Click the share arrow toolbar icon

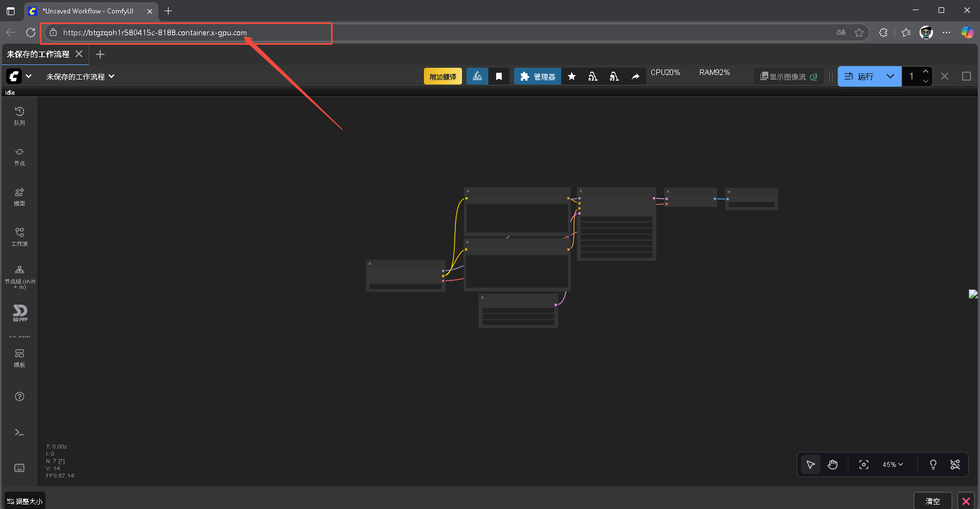click(636, 77)
